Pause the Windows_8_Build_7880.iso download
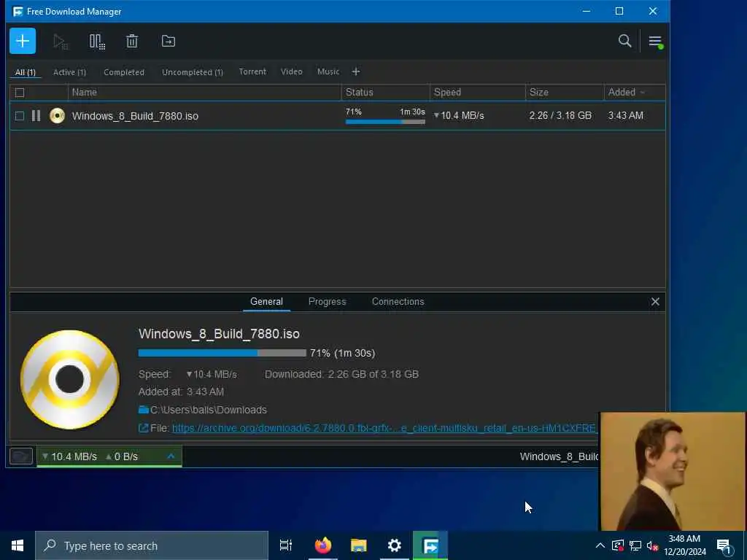 (36, 116)
